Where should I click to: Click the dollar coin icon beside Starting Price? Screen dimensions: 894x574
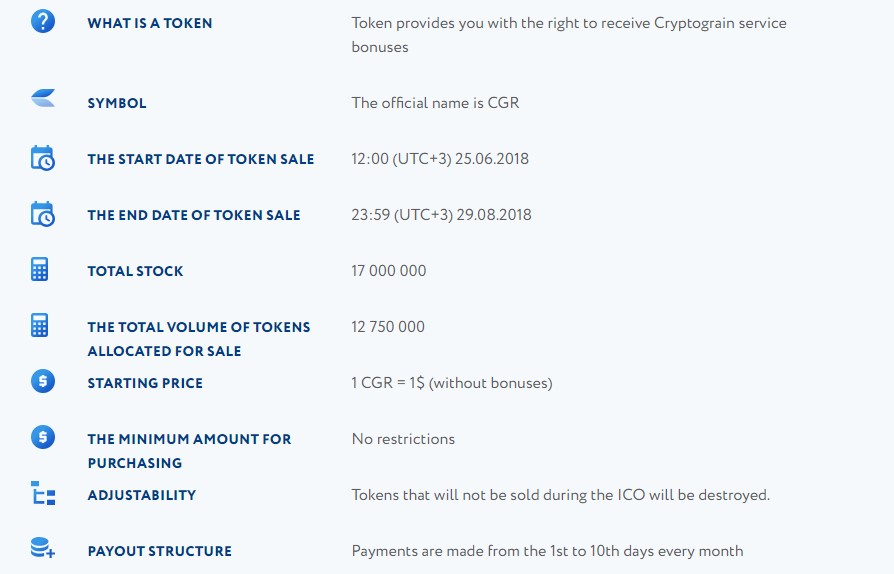pos(43,381)
